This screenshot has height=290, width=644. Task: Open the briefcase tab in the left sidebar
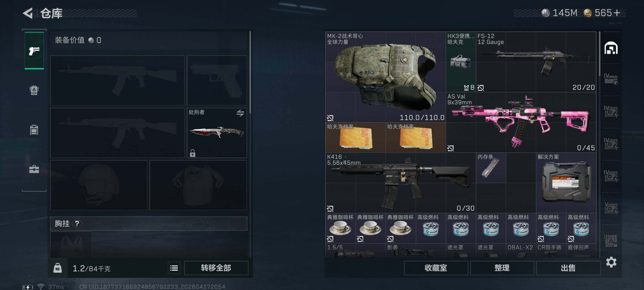34,169
